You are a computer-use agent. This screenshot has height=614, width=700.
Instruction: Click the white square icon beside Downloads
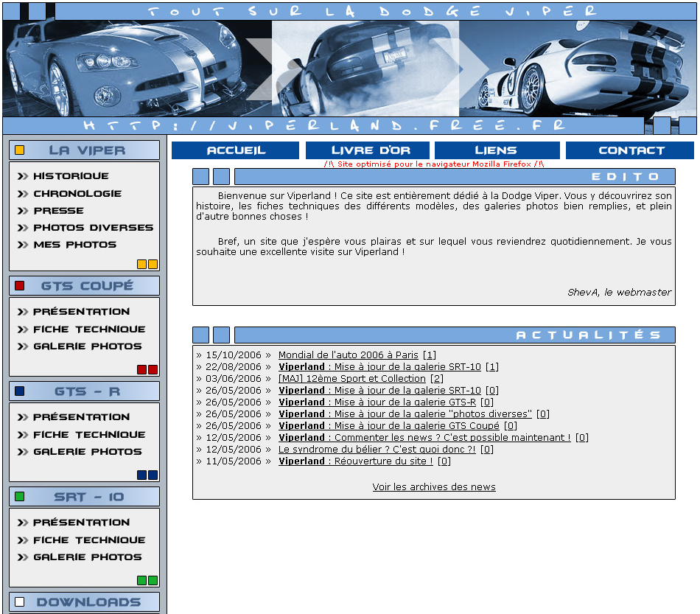click(x=20, y=602)
